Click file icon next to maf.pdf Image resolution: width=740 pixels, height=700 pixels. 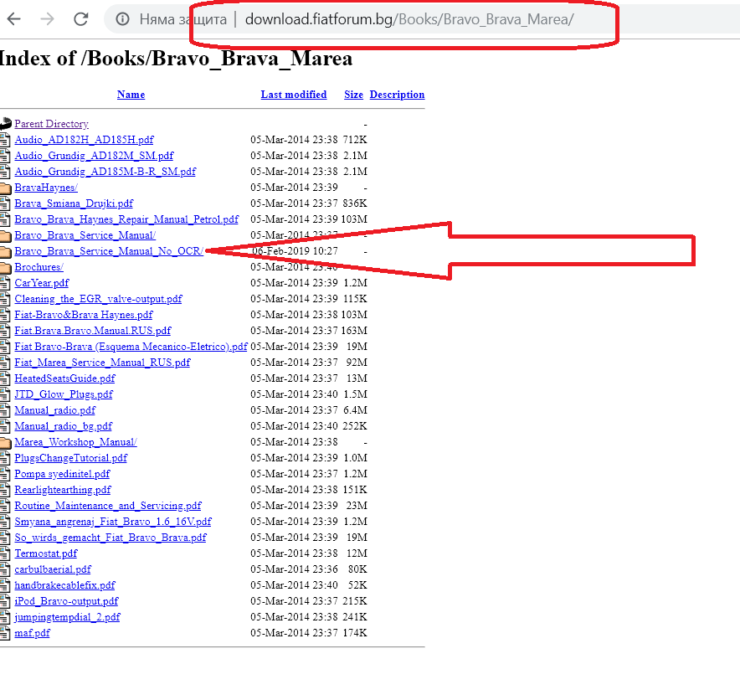[x=6, y=633]
